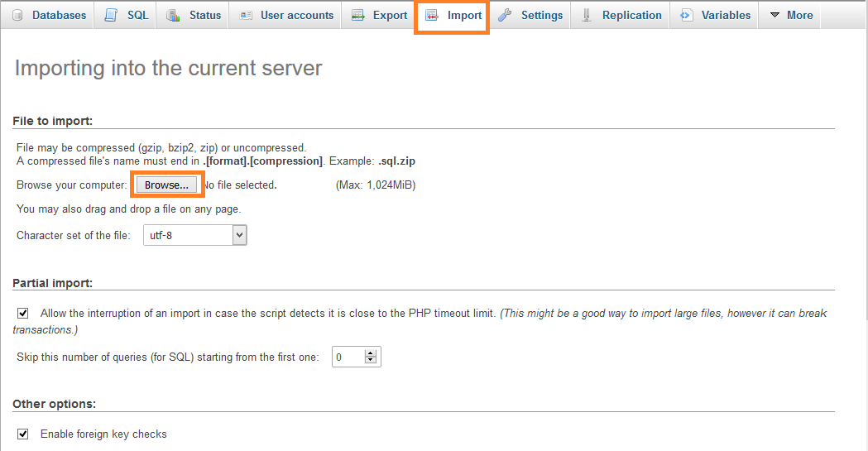Image resolution: width=868 pixels, height=451 pixels.
Task: Switch to the SQL tab
Action: (x=127, y=15)
